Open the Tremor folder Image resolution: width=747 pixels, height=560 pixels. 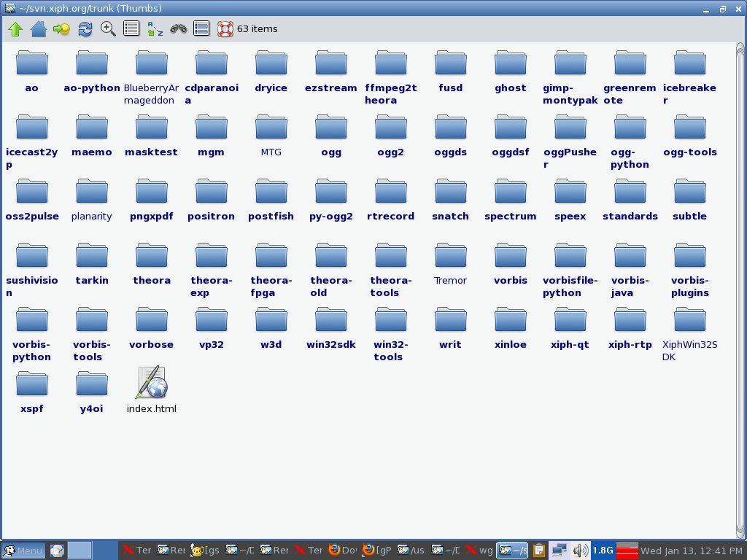[x=451, y=264]
